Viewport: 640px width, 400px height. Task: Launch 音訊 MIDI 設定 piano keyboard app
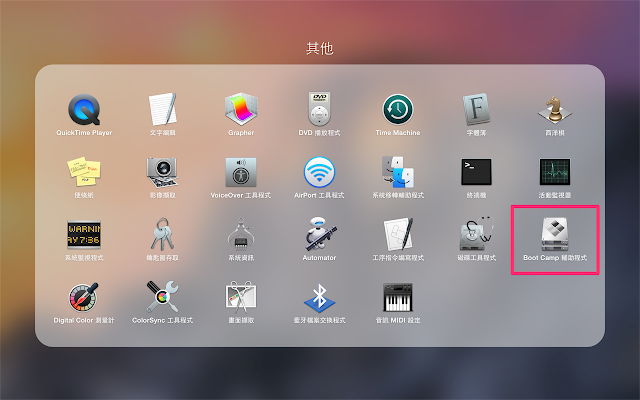pos(398,297)
